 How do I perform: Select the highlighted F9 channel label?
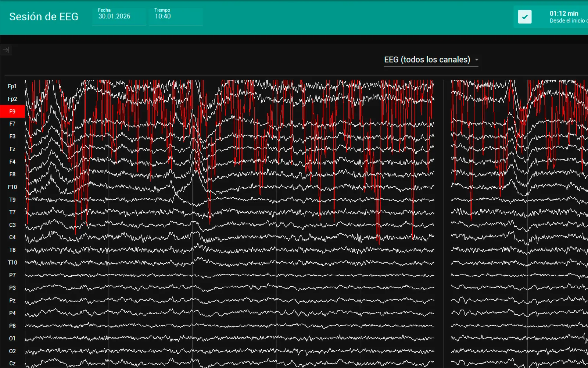click(x=12, y=112)
